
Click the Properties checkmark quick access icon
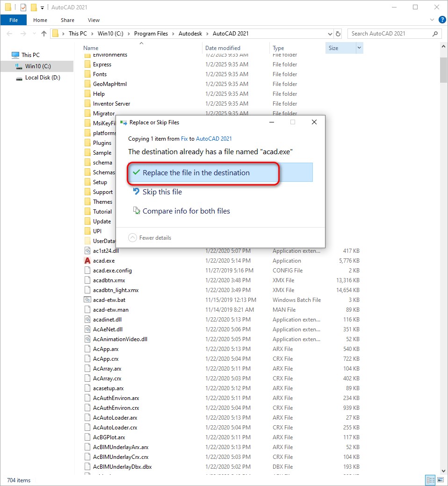[x=23, y=7]
